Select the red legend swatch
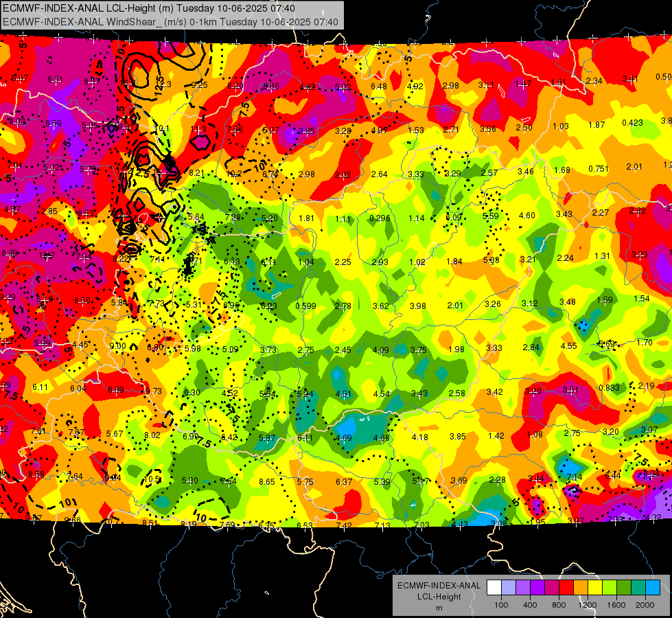Image resolution: width=672 pixels, height=618 pixels. (566, 588)
